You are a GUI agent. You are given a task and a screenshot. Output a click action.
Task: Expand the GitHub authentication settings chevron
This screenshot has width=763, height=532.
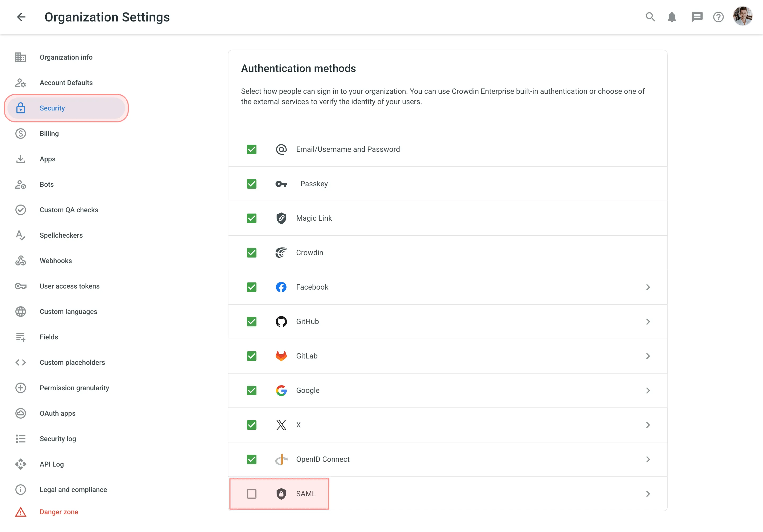[x=648, y=321]
